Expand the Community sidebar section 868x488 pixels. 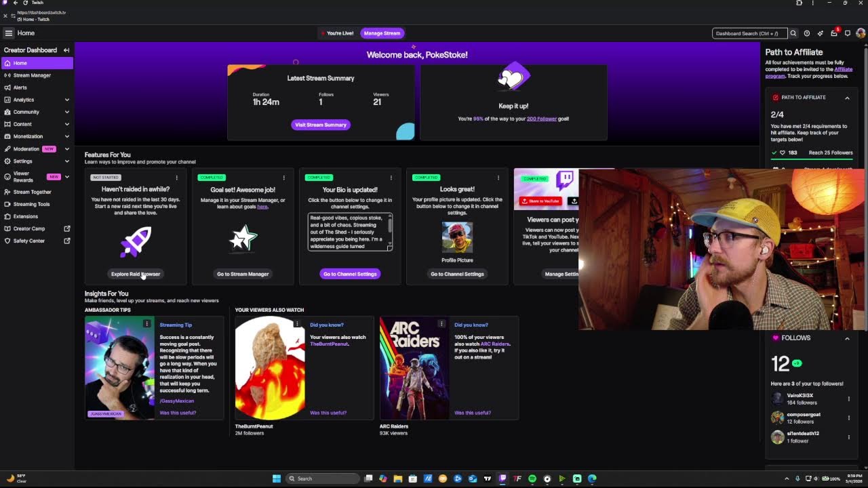coord(67,112)
